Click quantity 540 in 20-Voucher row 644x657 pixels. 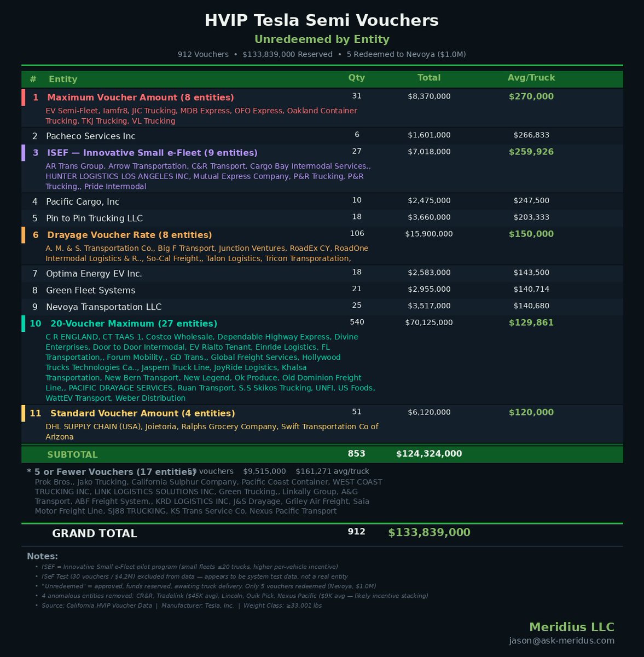coord(357,322)
